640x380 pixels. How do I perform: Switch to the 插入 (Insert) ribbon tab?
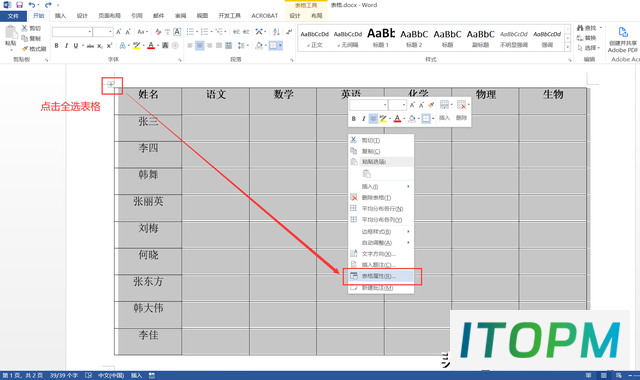pos(60,16)
